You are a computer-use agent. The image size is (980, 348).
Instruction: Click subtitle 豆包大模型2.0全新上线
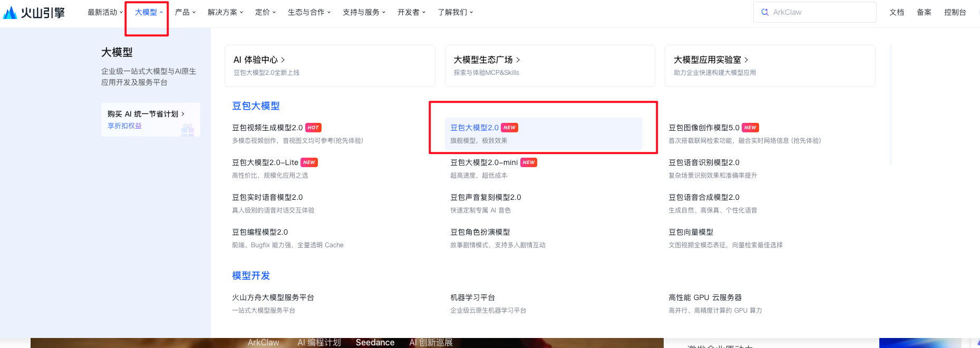coord(266,73)
